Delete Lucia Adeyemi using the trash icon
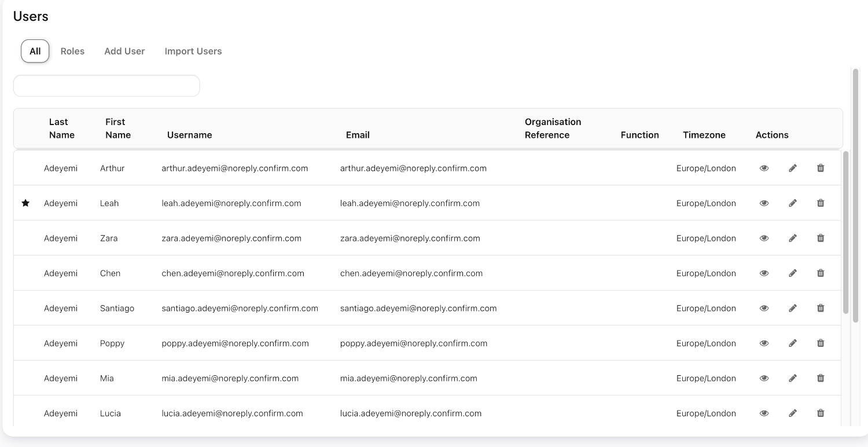868x447 pixels. [821, 413]
